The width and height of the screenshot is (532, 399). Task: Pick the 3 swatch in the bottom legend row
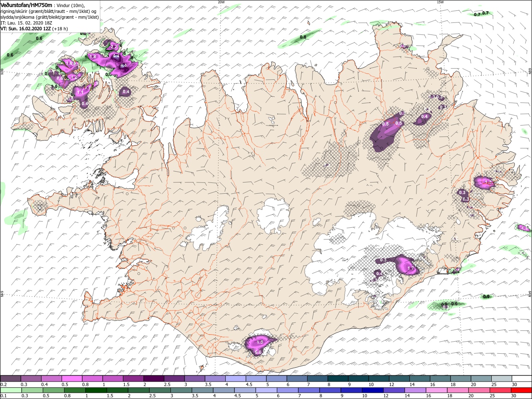tap(181, 390)
